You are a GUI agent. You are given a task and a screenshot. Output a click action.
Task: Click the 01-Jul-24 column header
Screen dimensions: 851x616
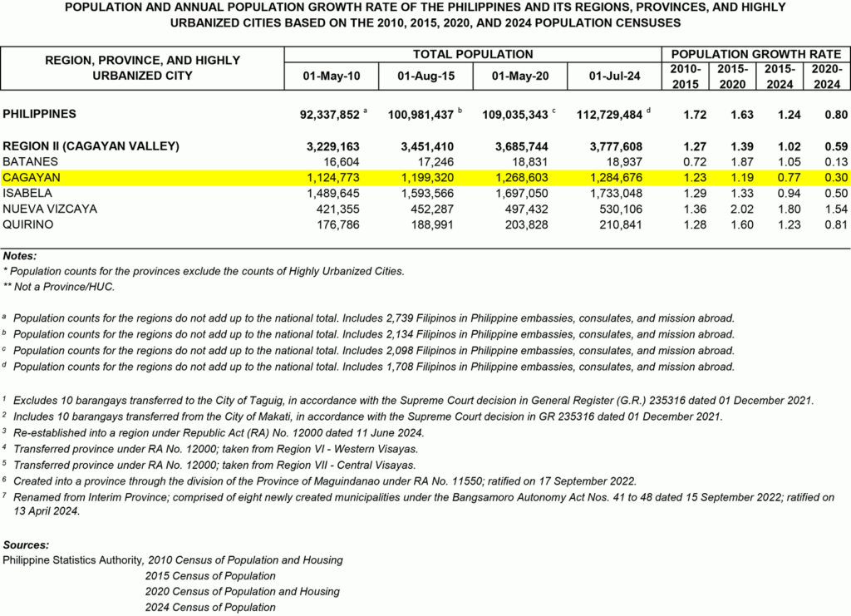pyautogui.click(x=614, y=76)
